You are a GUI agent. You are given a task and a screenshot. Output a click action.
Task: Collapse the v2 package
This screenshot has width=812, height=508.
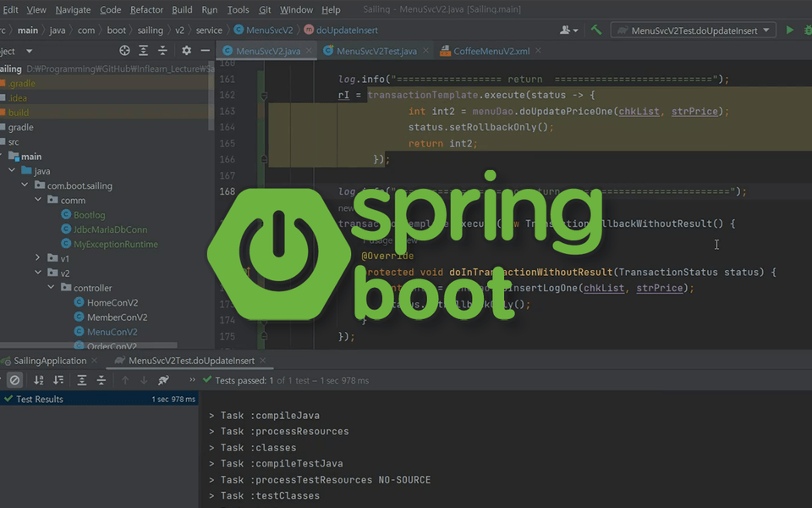38,272
